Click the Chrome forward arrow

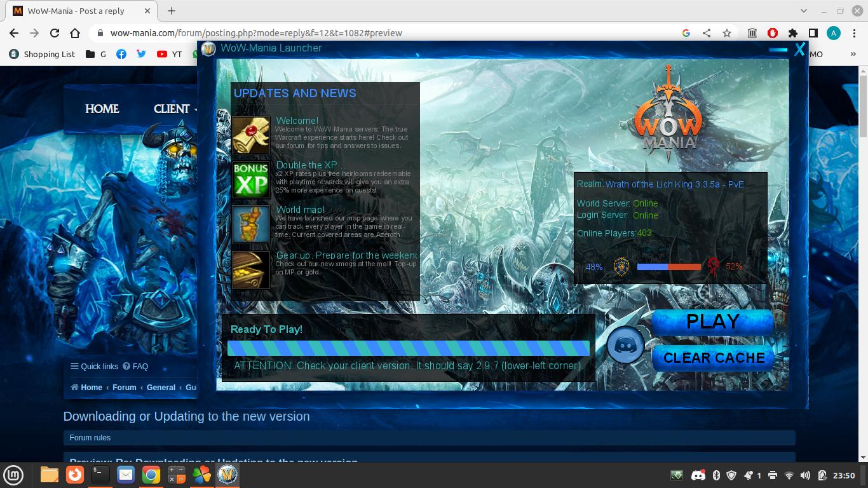[34, 33]
